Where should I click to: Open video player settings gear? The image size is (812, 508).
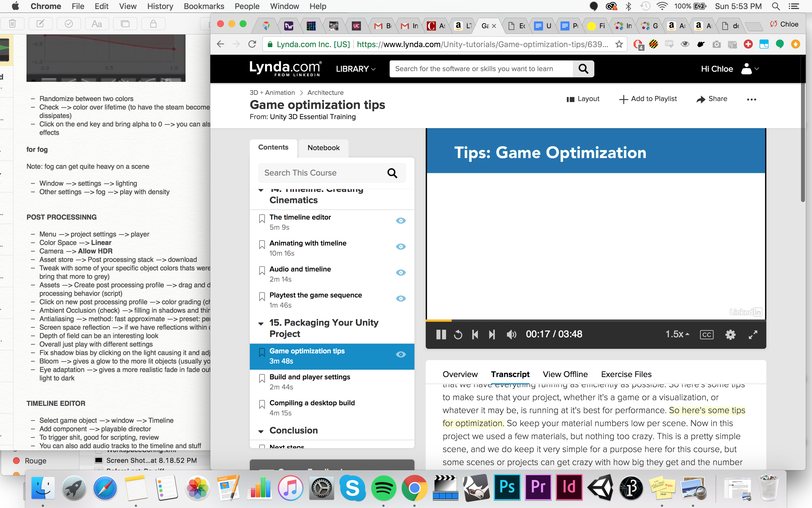(x=730, y=335)
